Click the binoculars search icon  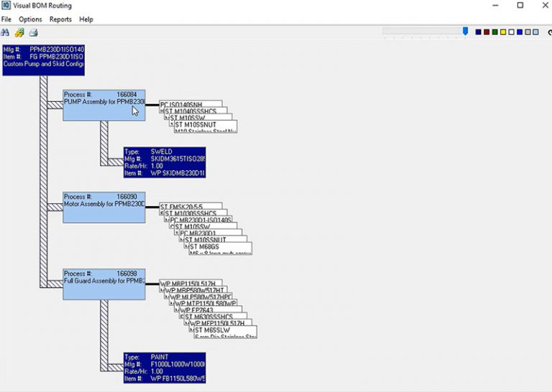coord(6,32)
